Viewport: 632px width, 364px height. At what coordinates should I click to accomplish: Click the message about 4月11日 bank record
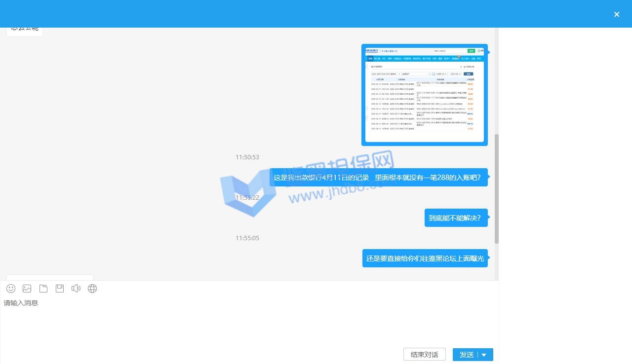[378, 178]
